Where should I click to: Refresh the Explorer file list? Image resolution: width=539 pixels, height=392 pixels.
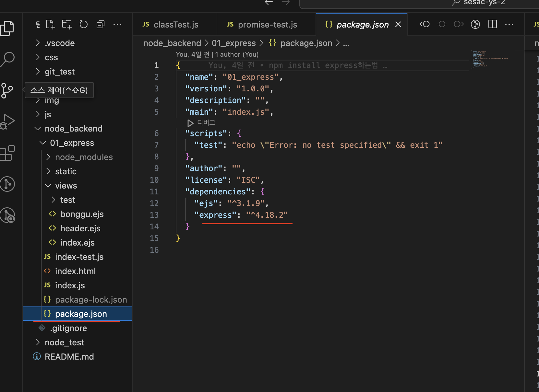(84, 24)
